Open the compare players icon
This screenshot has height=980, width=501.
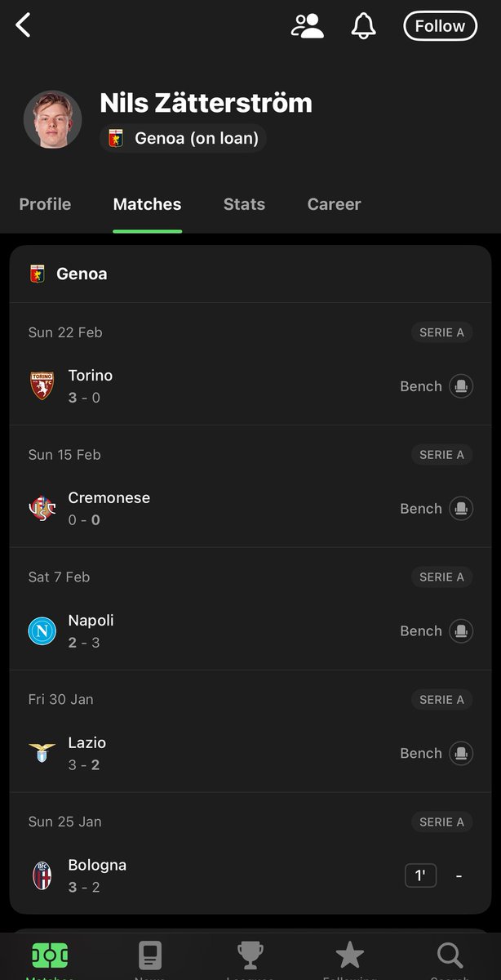[x=308, y=25]
